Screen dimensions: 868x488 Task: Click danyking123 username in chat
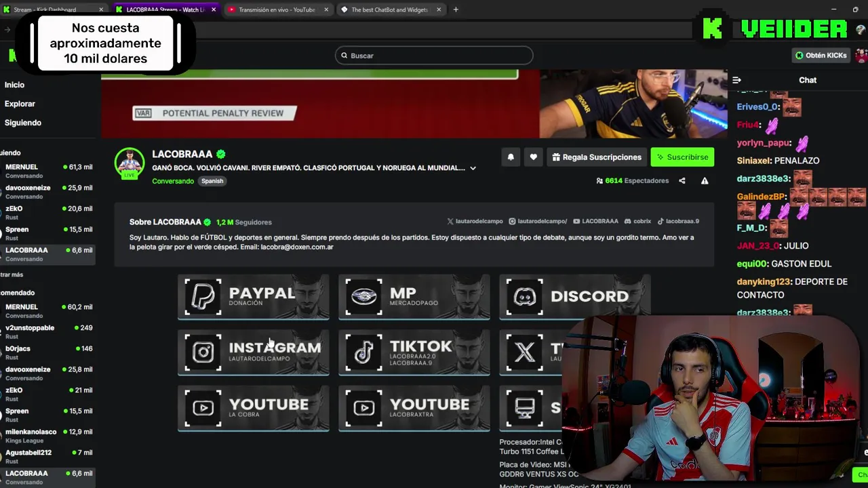tap(764, 282)
